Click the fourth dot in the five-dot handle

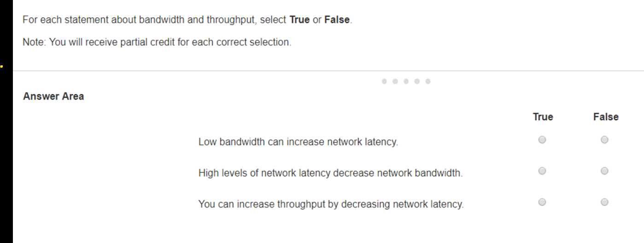417,81
